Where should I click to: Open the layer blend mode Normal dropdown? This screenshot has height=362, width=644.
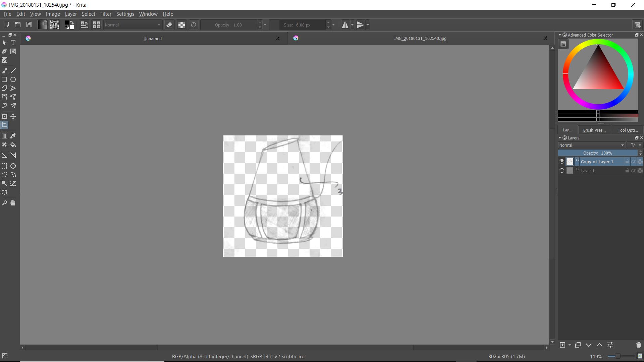pyautogui.click(x=592, y=145)
